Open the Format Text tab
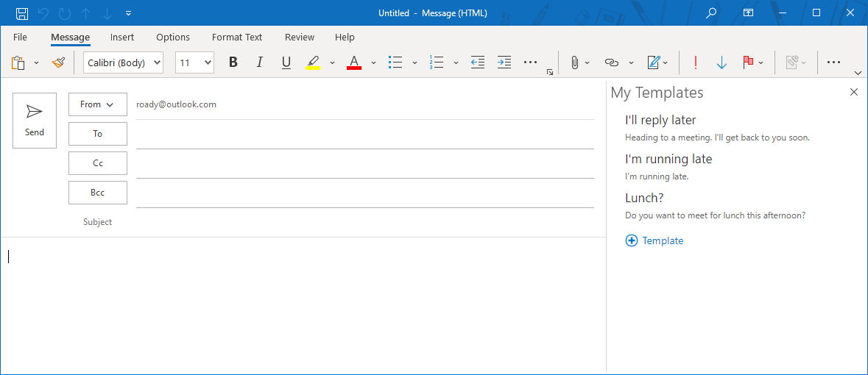The image size is (868, 375). [x=237, y=37]
